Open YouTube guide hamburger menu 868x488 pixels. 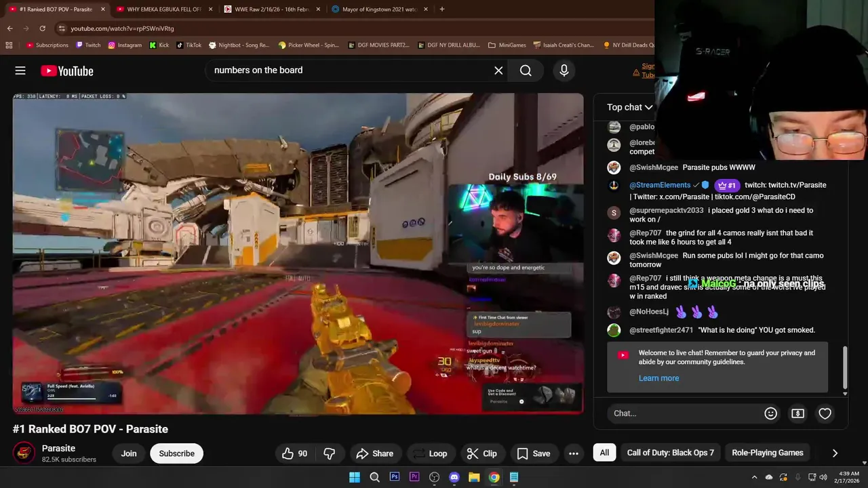(x=20, y=70)
